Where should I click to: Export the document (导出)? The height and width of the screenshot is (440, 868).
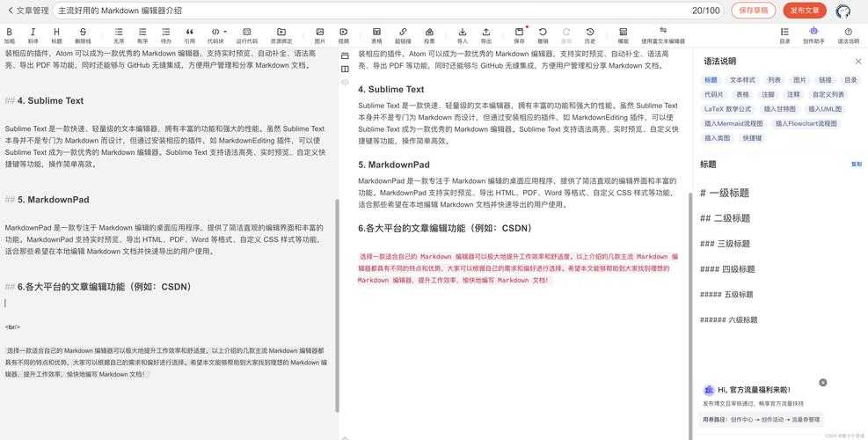pos(486,35)
